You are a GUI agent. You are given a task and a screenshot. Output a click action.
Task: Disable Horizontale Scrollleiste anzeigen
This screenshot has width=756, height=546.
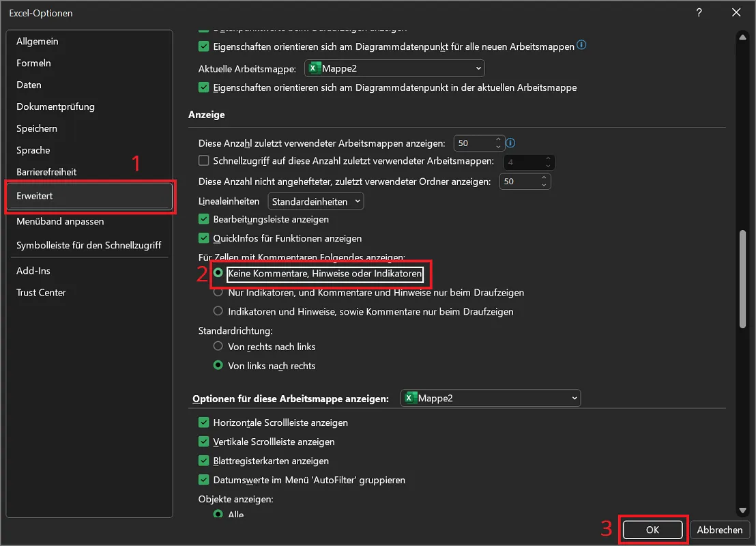(x=203, y=422)
